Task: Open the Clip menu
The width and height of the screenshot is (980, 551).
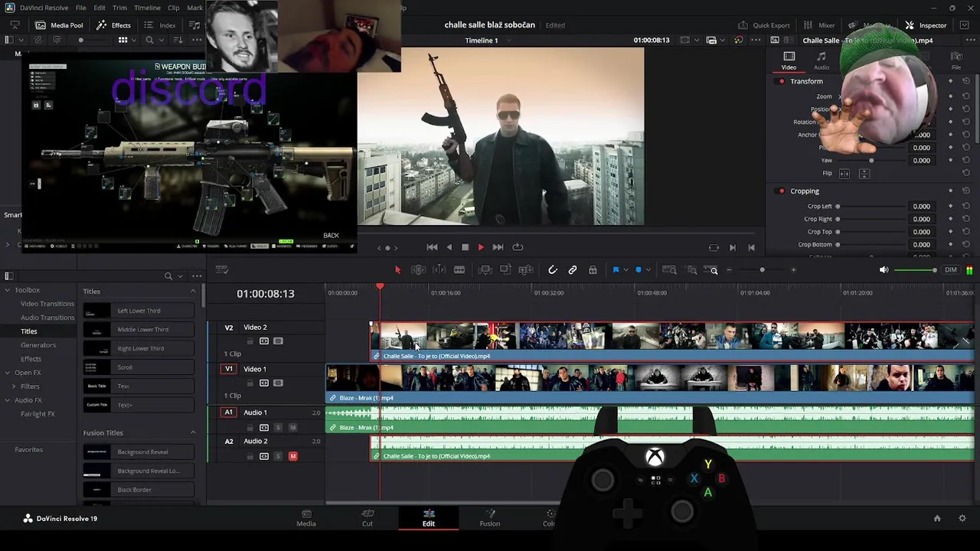Action: coord(174,8)
